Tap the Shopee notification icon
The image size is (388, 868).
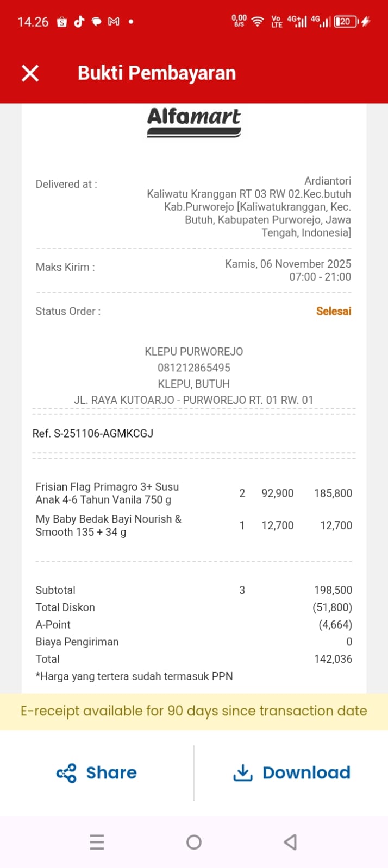tap(62, 22)
